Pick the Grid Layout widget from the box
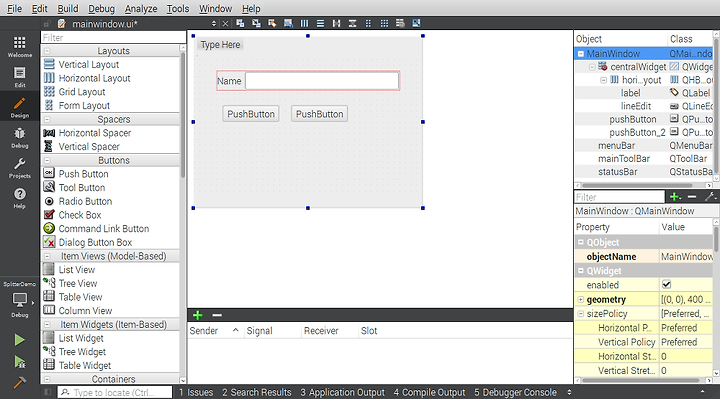Viewport: 720px width, 399px height. coord(82,92)
